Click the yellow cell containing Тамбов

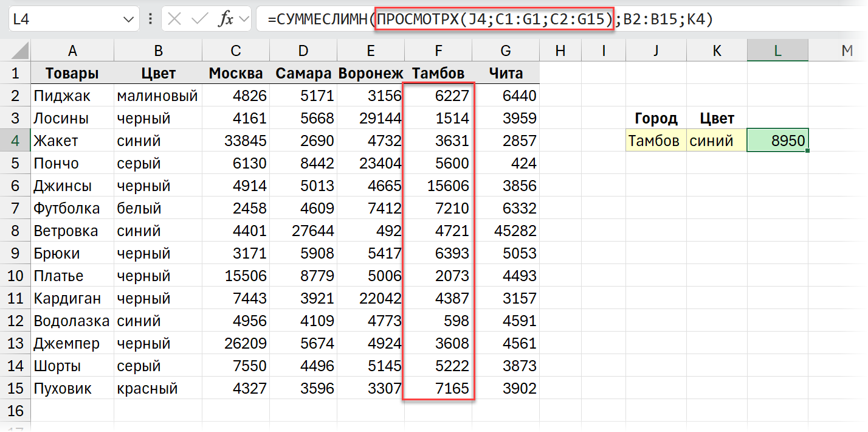(655, 139)
